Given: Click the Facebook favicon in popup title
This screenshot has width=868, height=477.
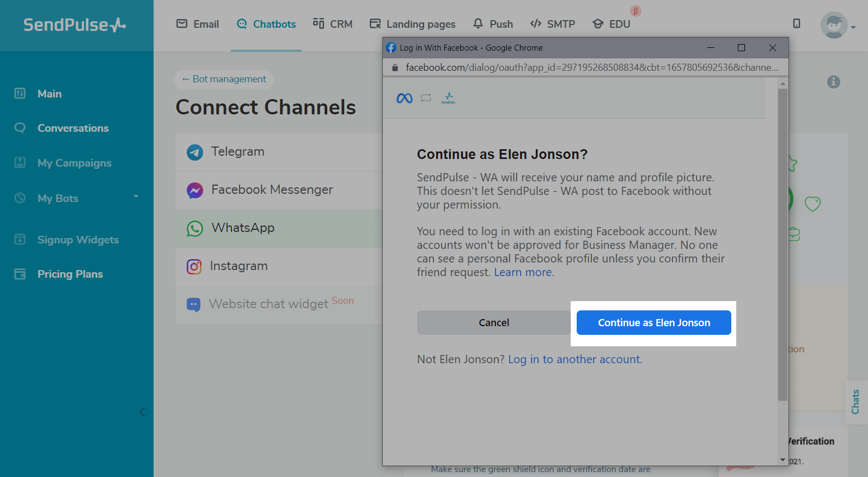Looking at the screenshot, I should 391,47.
